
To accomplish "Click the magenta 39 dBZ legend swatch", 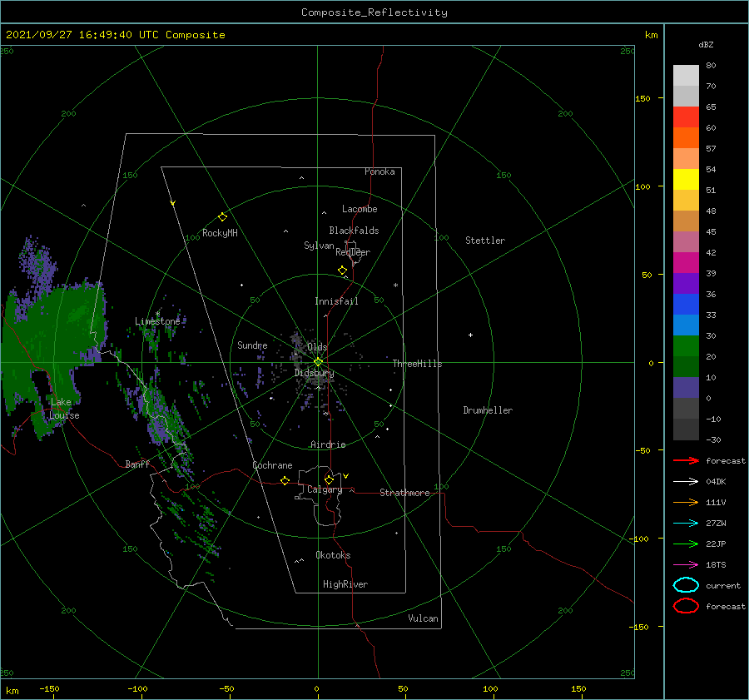I will [686, 262].
